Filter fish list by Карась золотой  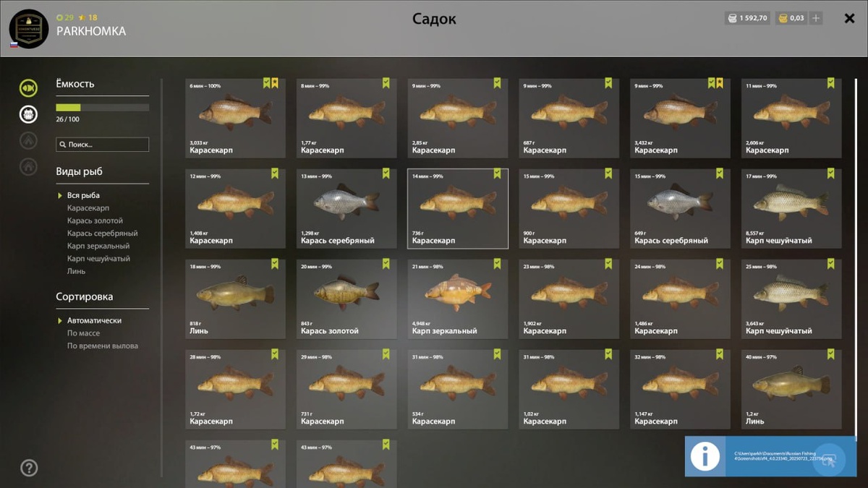coord(95,221)
